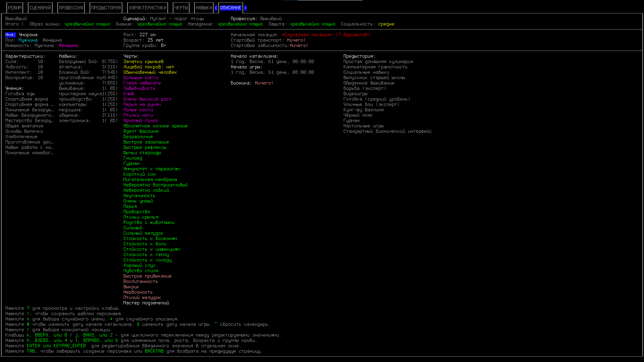This screenshot has width=644, height=362.
Task: Switch to the ЧЕРТЫ tab
Action: (181, 8)
